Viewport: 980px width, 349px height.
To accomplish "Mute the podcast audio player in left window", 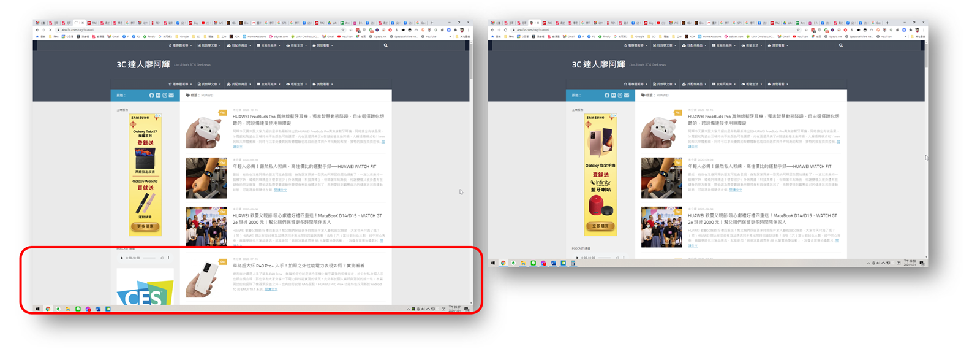I will point(162,258).
